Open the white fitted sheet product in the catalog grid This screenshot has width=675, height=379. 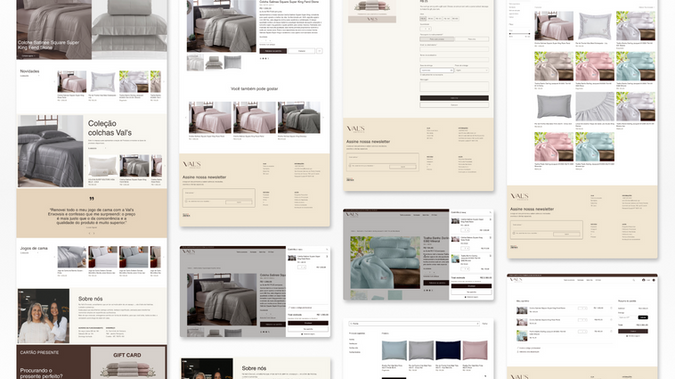(594, 106)
